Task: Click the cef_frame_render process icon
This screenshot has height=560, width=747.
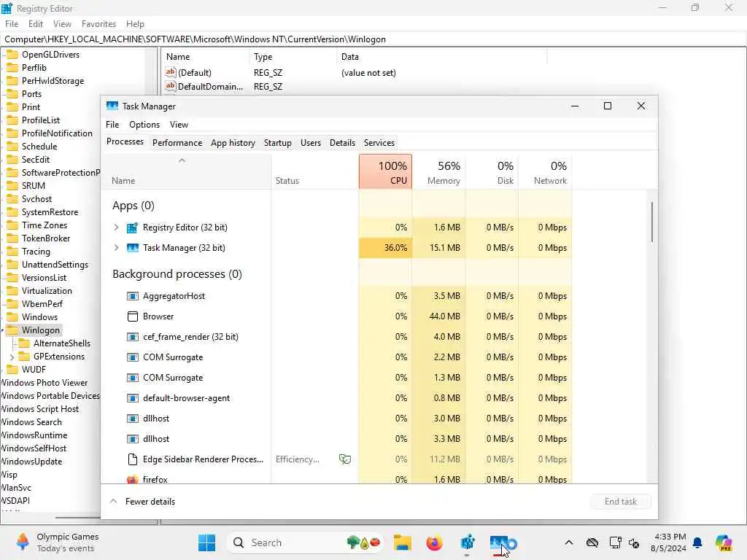Action: 133,337
